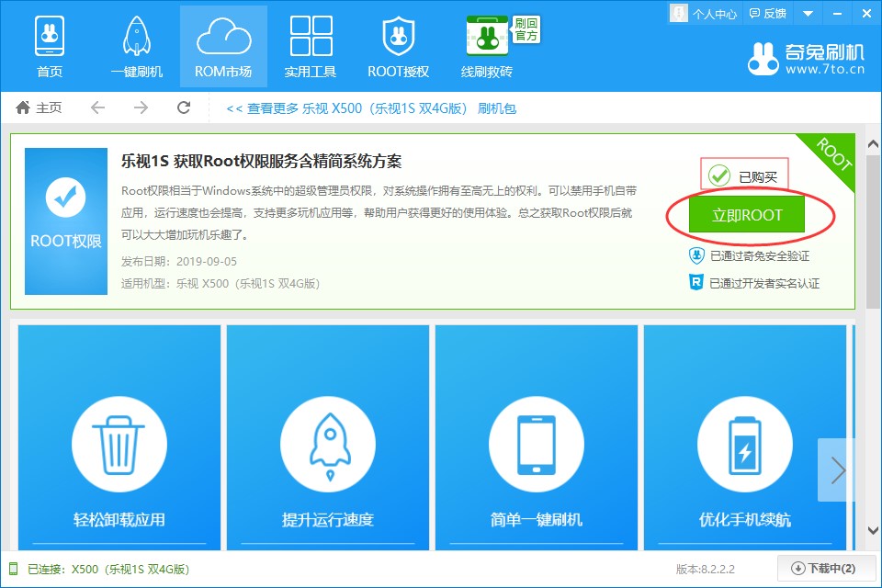
Task: Click the 奇兔刷机 logo
Action: (806, 59)
